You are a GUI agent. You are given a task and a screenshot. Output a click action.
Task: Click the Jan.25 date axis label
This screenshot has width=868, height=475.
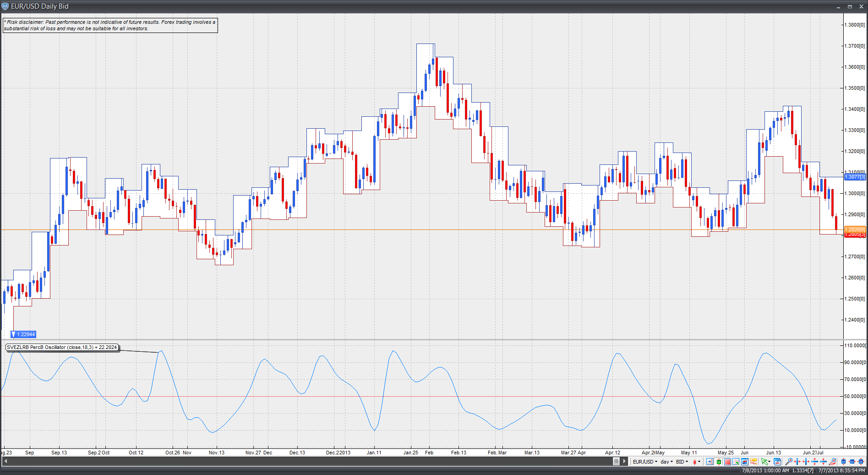tap(411, 453)
